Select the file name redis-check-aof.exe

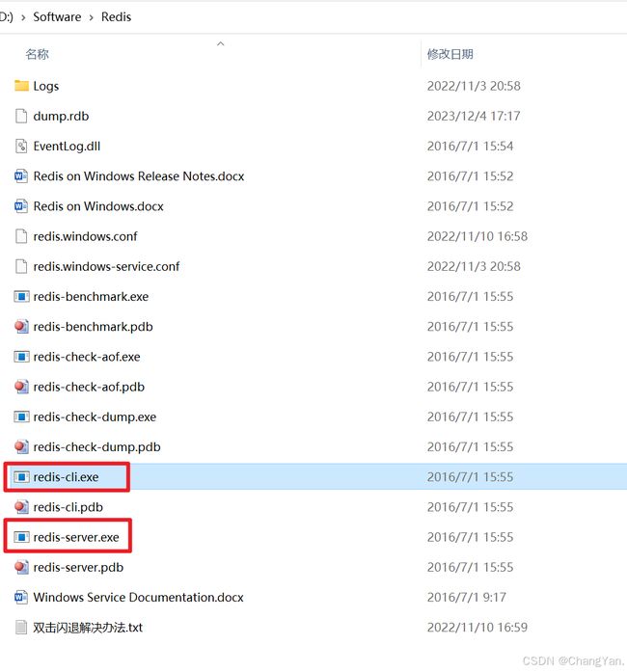(87, 357)
